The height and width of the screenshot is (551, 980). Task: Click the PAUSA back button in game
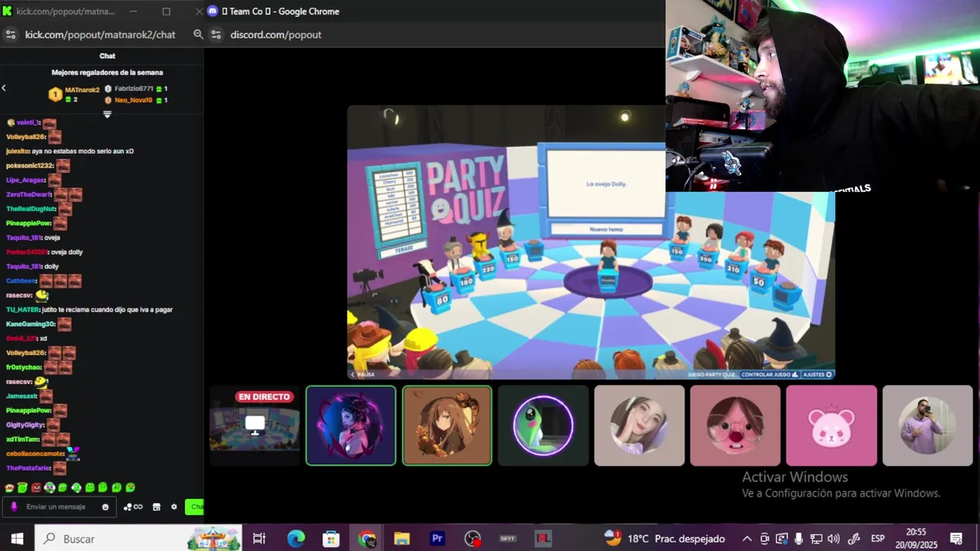click(x=362, y=374)
